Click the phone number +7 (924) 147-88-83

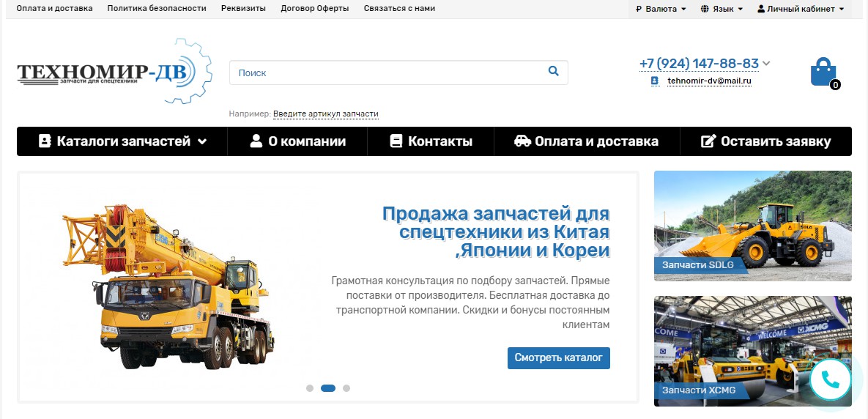click(x=699, y=63)
